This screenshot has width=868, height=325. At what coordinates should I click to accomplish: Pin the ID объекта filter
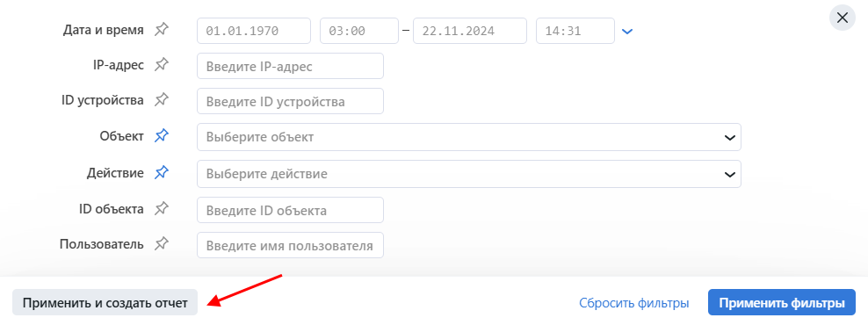click(x=161, y=209)
